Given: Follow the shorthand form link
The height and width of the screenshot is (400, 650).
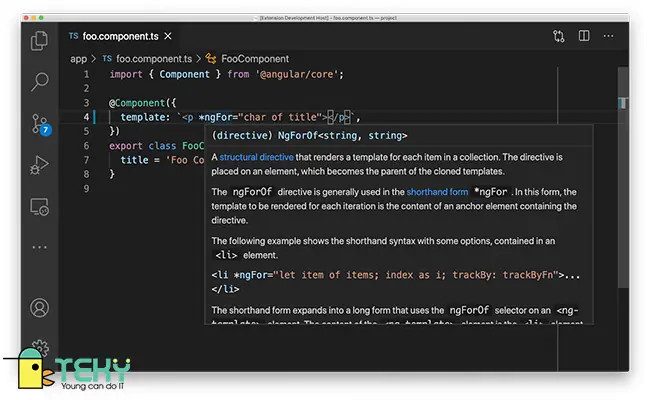Looking at the screenshot, I should point(437,192).
